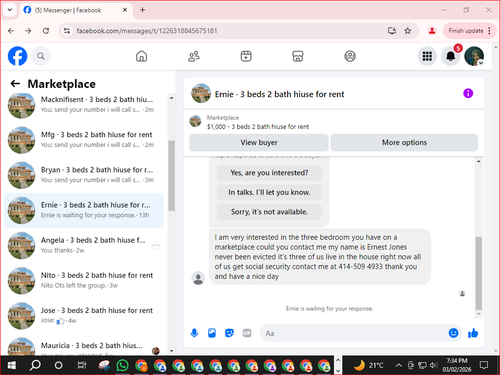Select the Messenger | Facebook browser tab
Viewport: 500px width, 375px height.
(x=75, y=10)
